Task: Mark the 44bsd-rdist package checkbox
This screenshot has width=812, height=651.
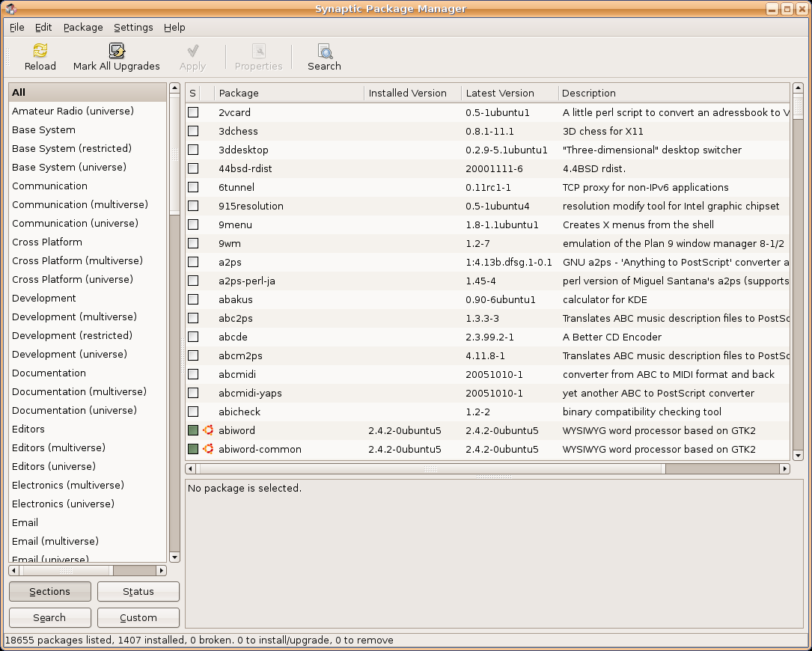Action: point(193,168)
